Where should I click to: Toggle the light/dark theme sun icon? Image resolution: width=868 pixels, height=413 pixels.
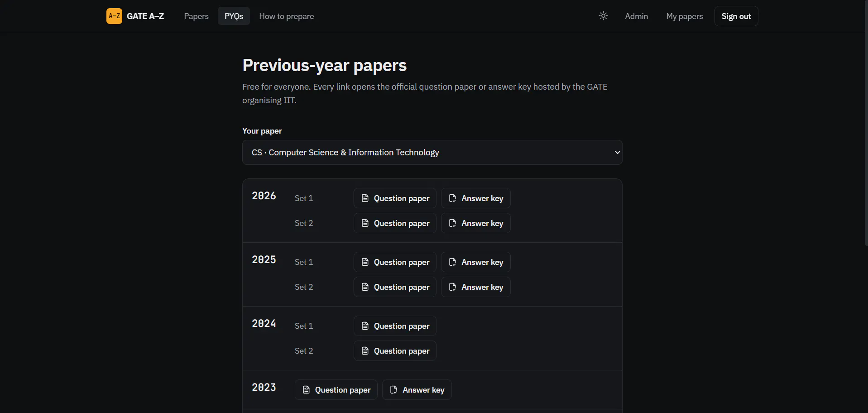coord(603,16)
